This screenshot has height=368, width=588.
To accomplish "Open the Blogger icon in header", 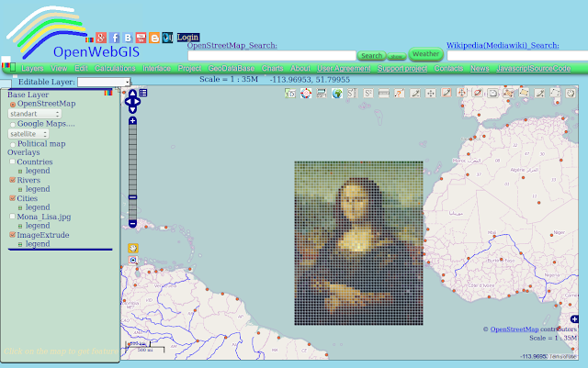I will (x=154, y=38).
